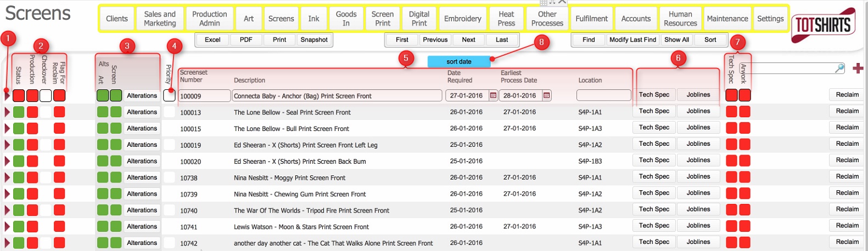The image size is (868, 251).
Task: Open calendar picker for Earliest Process Date 28-01-2016
Action: (546, 95)
